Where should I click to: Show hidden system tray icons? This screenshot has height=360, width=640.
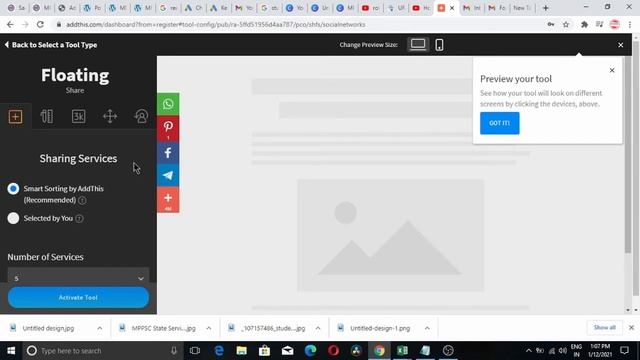point(529,351)
